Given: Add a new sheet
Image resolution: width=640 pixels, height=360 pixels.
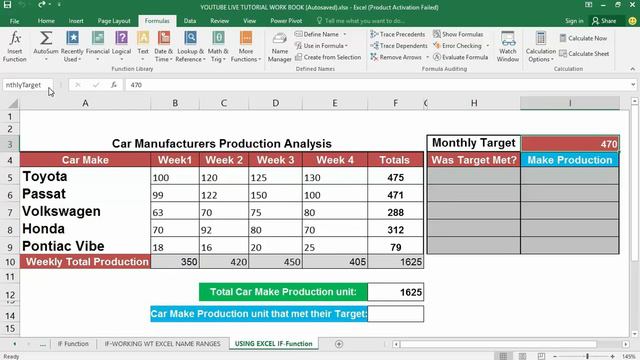Looking at the screenshot, I should pos(339,344).
